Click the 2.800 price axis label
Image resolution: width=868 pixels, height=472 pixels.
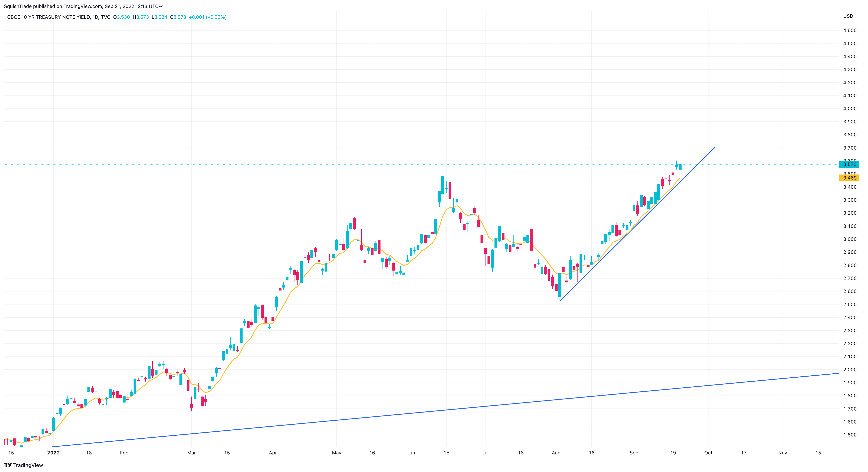tap(850, 265)
